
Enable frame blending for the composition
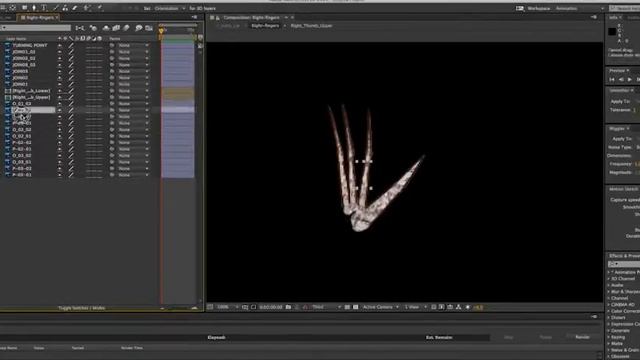pos(116,28)
